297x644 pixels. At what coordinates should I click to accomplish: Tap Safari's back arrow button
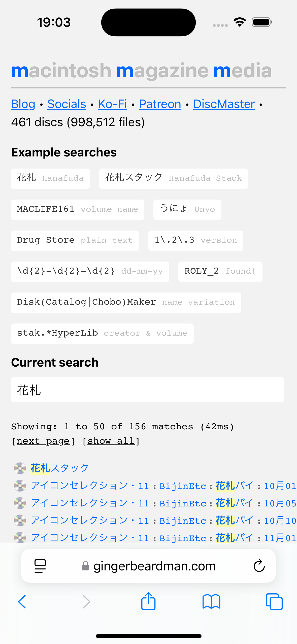22,602
